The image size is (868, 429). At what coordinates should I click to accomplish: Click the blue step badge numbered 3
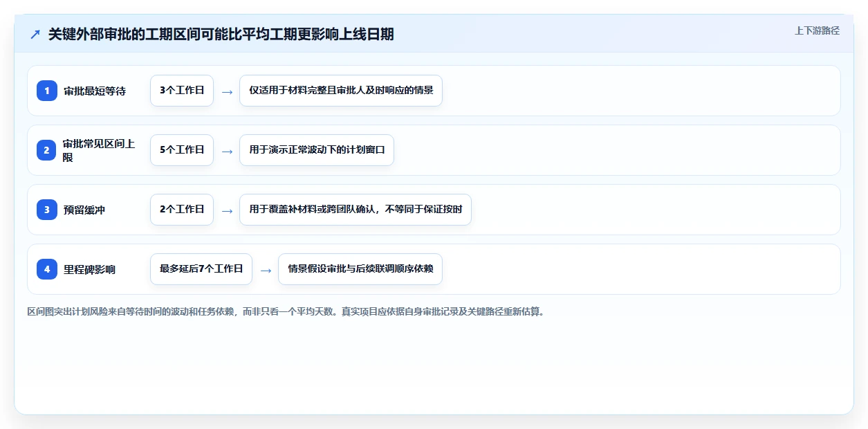coord(47,210)
